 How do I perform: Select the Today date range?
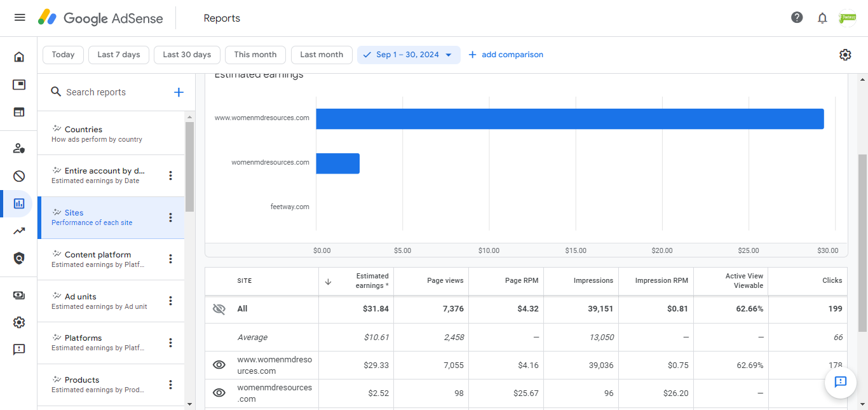[x=63, y=55]
